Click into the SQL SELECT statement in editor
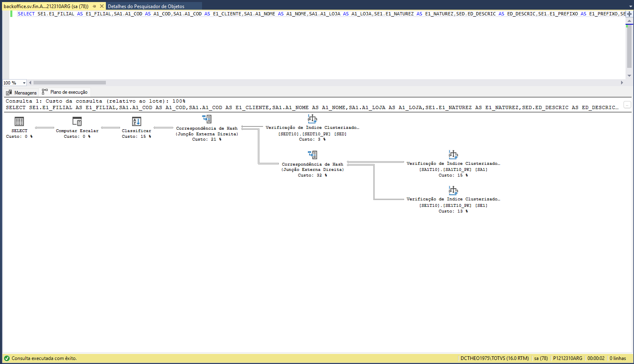Image resolution: width=634 pixels, height=364 pixels. pos(322,14)
